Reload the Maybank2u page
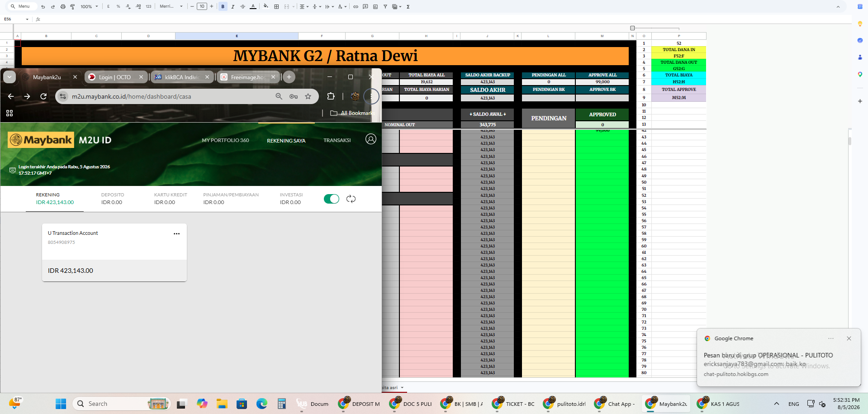Viewport: 868px width, 414px height. coord(43,96)
